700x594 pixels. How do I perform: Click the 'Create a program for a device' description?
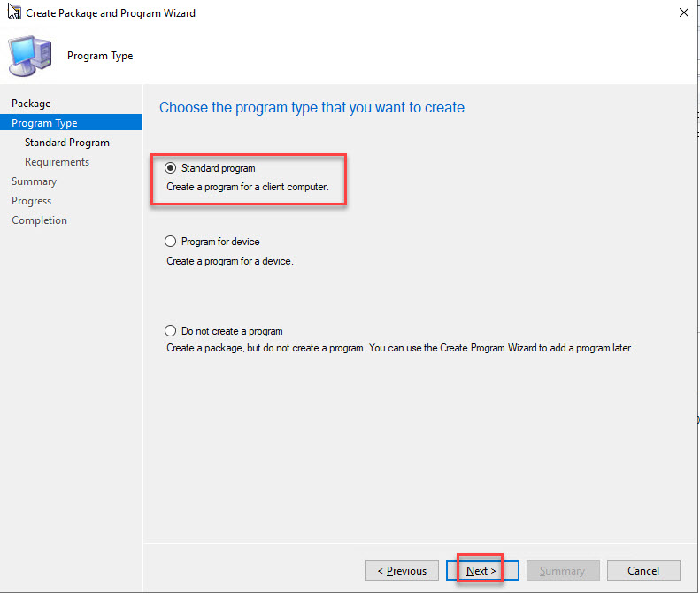click(x=229, y=261)
